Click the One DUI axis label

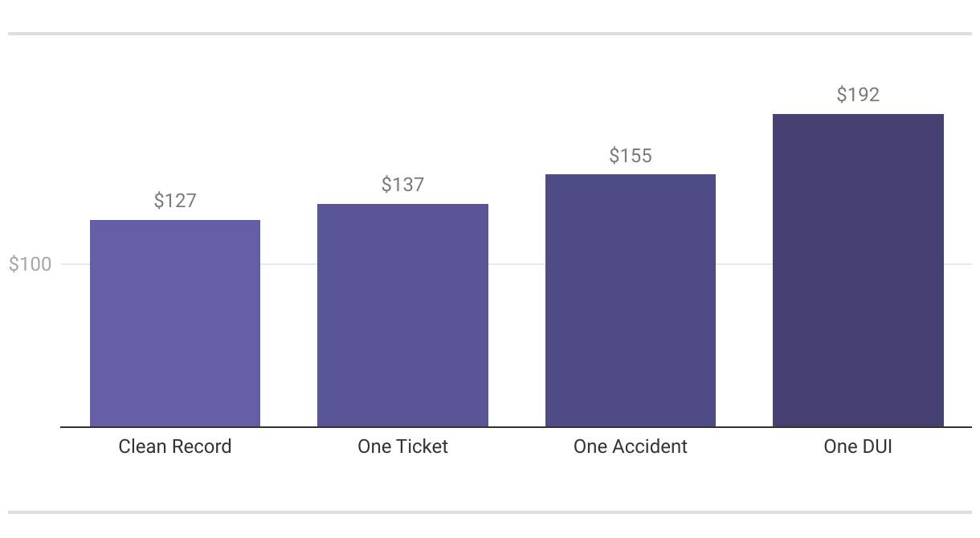(858, 446)
